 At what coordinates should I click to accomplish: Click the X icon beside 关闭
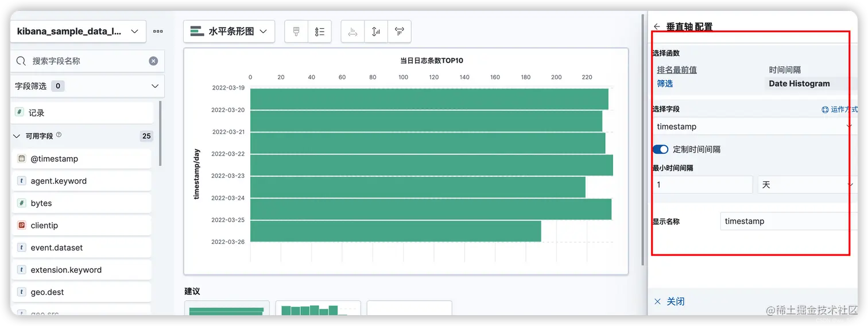click(x=658, y=301)
